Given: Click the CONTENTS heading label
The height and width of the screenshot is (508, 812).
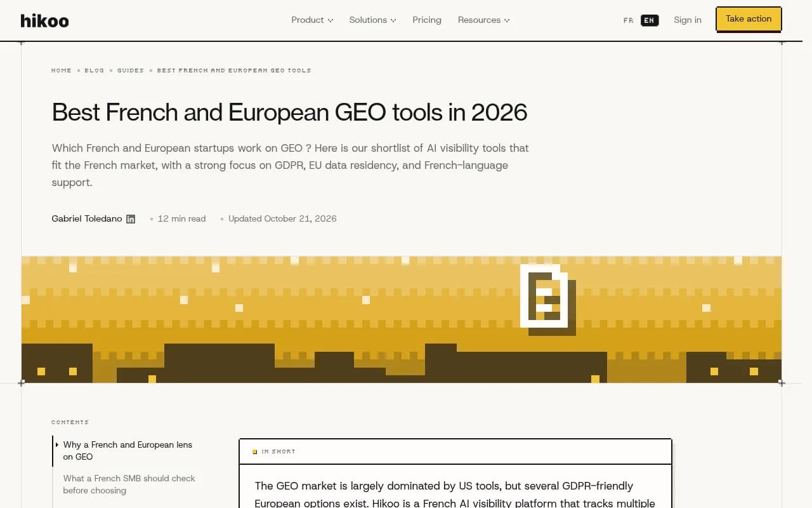Looking at the screenshot, I should point(70,422).
